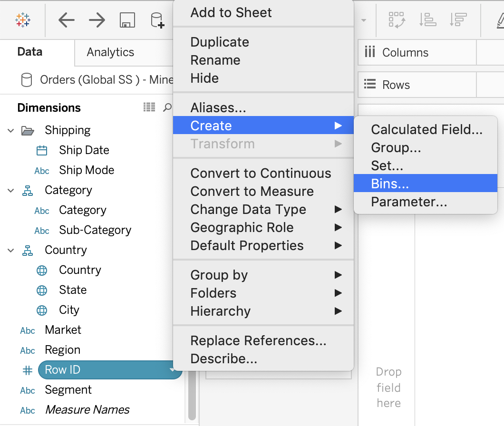Open the Dimensions search
This screenshot has width=504, height=426.
[166, 107]
